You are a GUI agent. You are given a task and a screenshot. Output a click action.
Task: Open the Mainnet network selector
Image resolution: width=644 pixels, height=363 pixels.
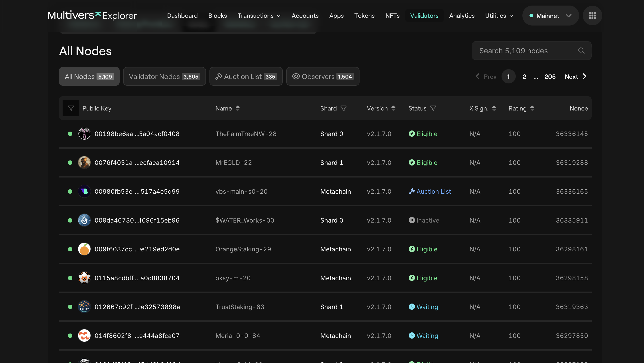(x=551, y=16)
